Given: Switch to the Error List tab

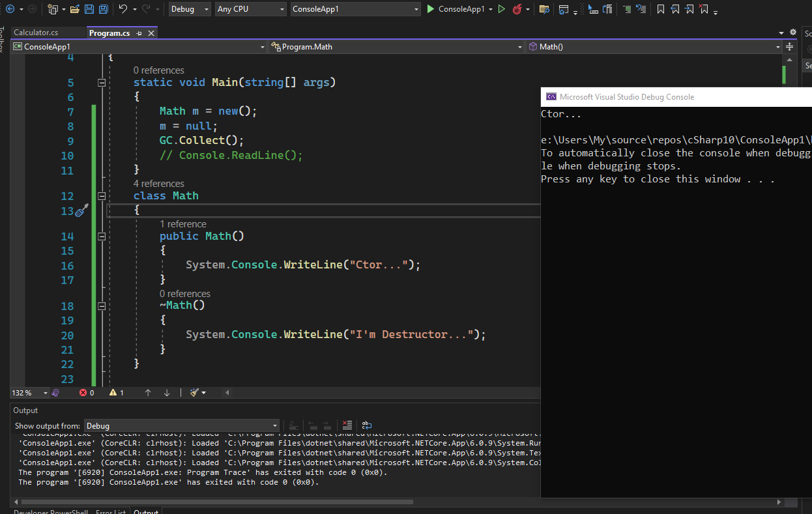Looking at the screenshot, I should point(111,512).
